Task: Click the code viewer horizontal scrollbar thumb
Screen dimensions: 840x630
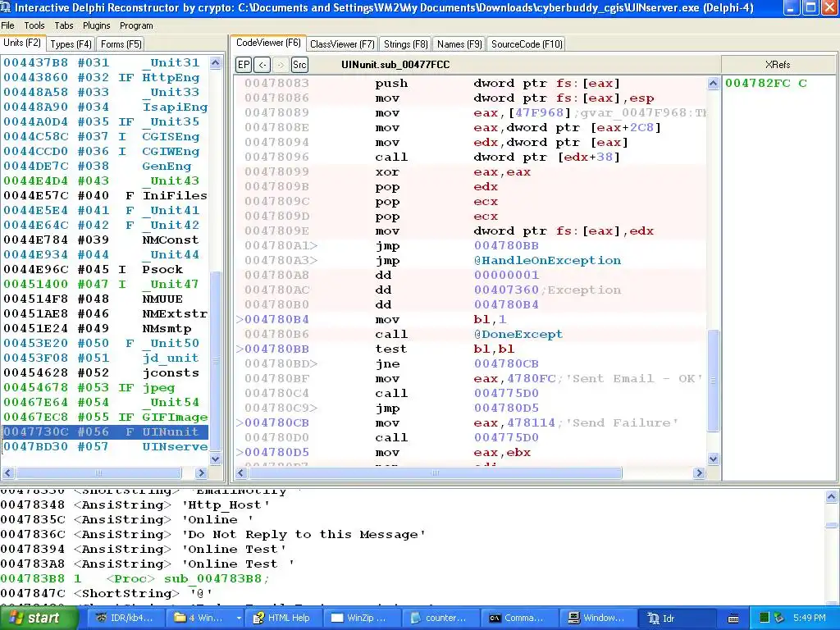Action: coord(435,473)
